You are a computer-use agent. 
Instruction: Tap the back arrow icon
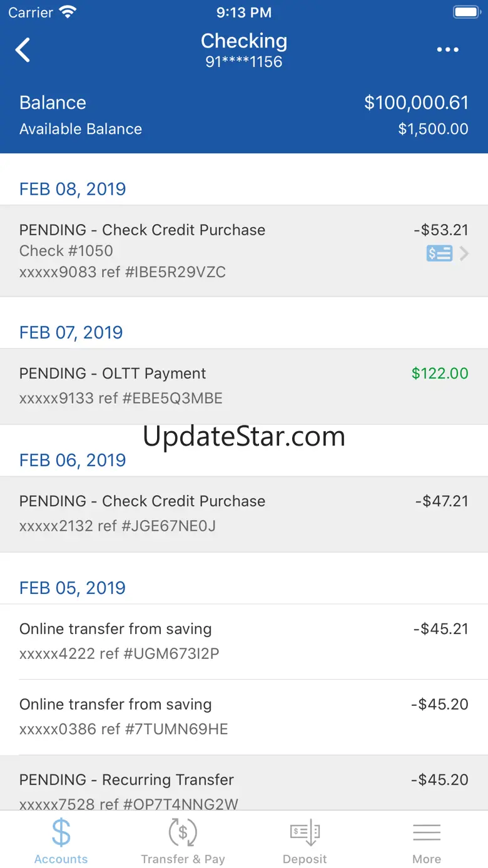click(x=23, y=50)
